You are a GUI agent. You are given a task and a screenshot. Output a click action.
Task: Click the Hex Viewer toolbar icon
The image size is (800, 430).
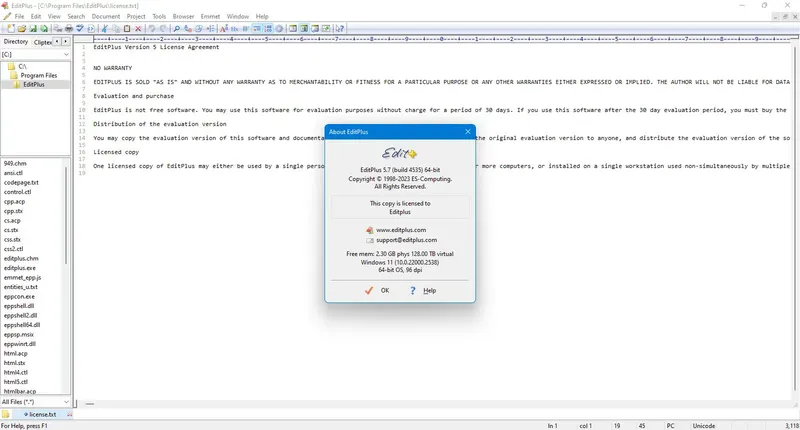tap(235, 29)
